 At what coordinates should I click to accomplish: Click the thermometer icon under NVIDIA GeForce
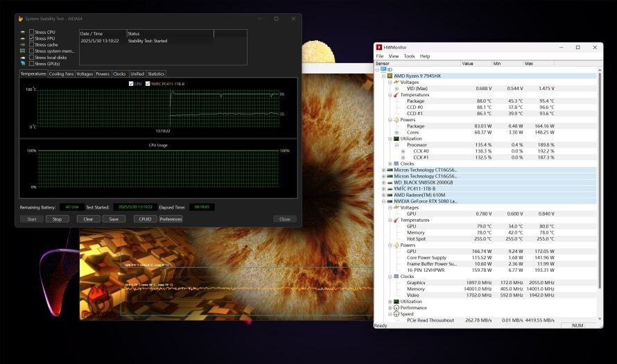tap(397, 220)
